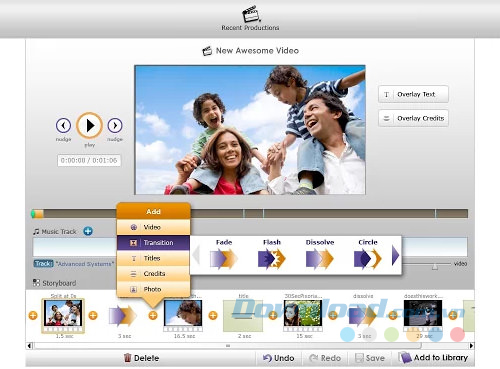Screen dimensions: 500x369
Task: Show next transitions with right purple arrow
Action: click(395, 255)
